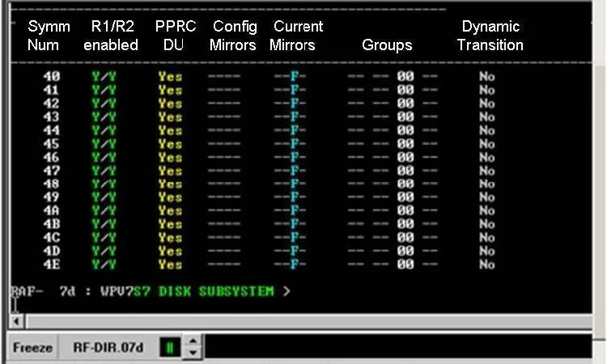
Task: Click the Y/Y value in row 40
Action: 104,77
